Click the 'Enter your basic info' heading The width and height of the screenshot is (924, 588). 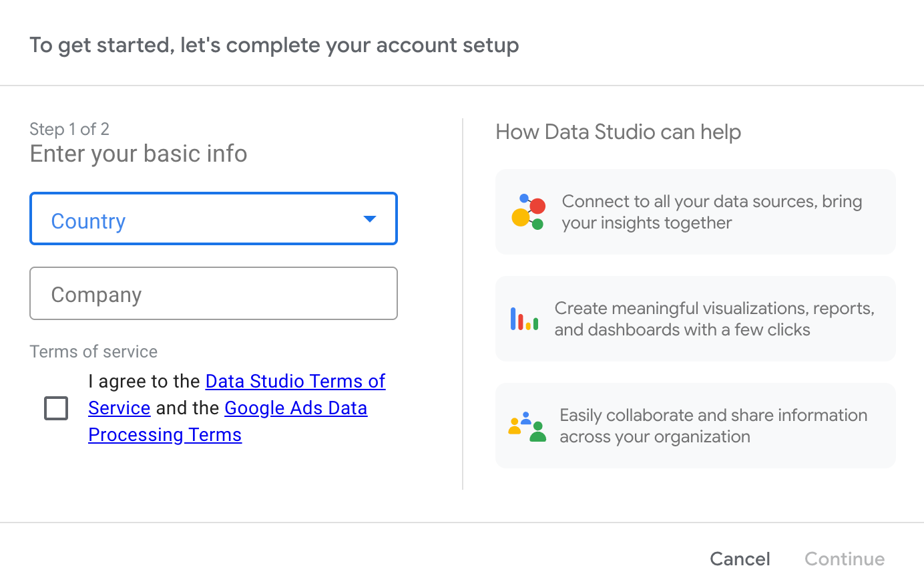[x=139, y=154]
